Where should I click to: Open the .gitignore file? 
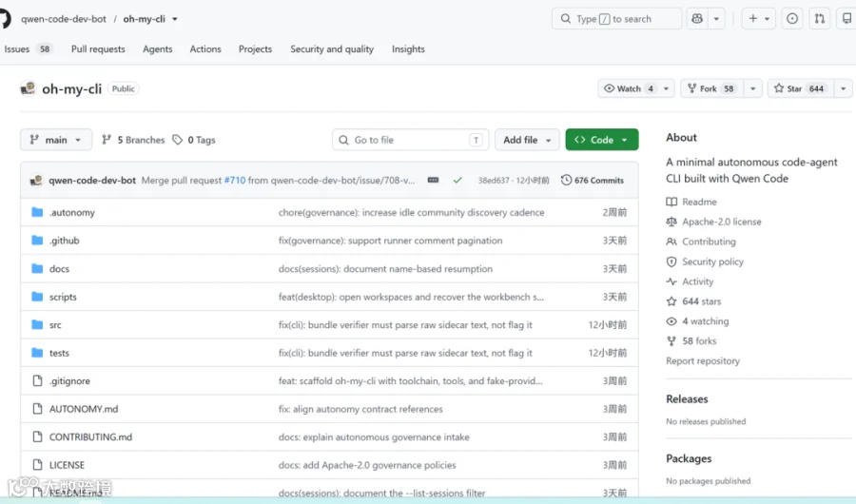pyautogui.click(x=69, y=381)
